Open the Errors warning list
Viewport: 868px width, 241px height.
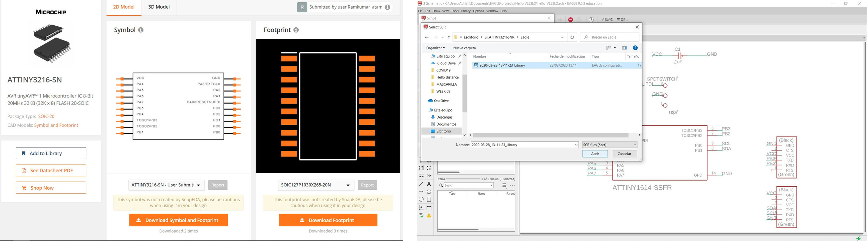click(429, 215)
